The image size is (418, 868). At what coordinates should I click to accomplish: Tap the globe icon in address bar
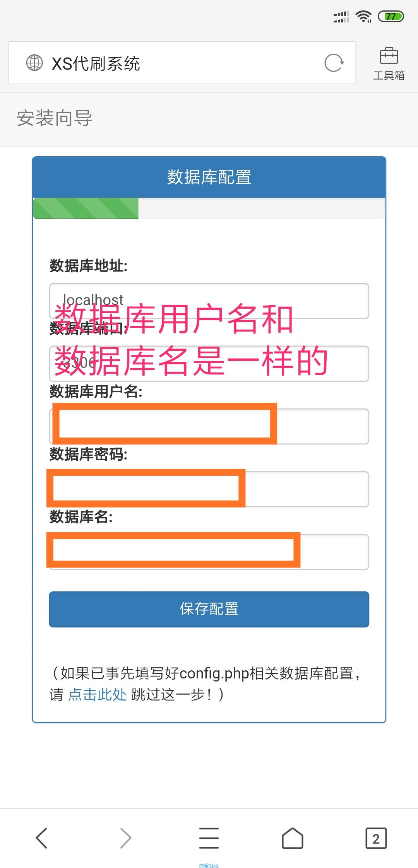pyautogui.click(x=34, y=63)
